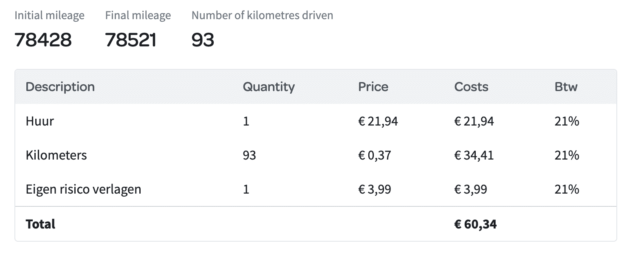Click the Number of kilometres driven label

pyautogui.click(x=263, y=16)
